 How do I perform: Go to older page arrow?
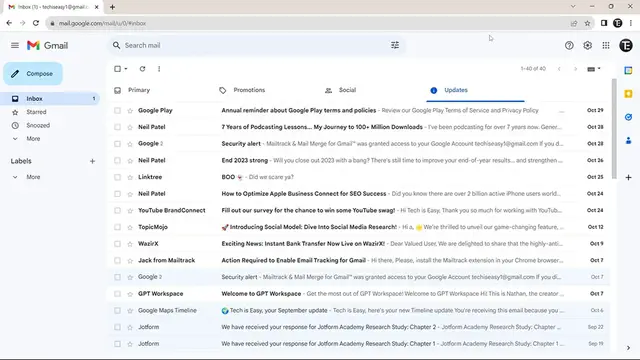point(575,69)
